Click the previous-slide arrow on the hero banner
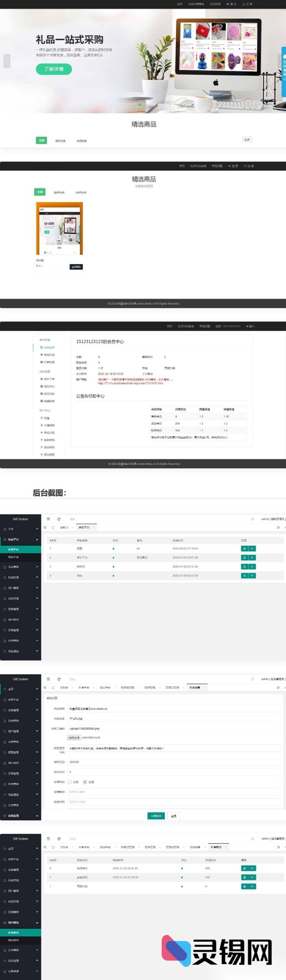This screenshot has width=286, height=980. pyautogui.click(x=7, y=61)
